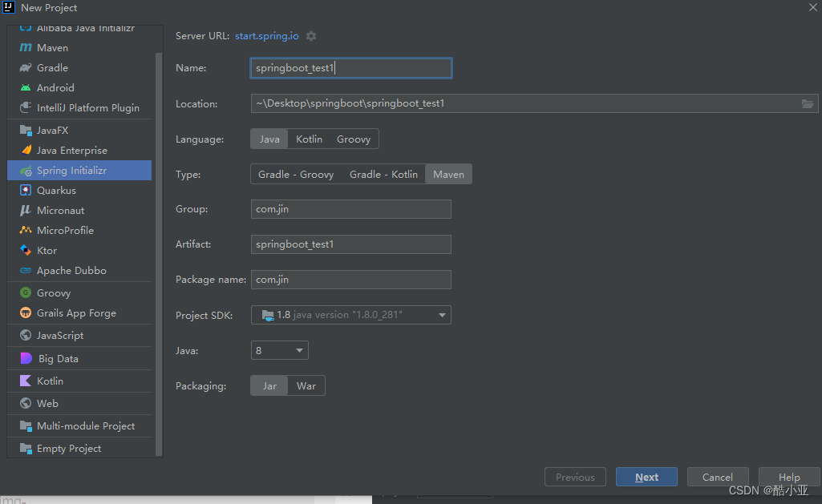The image size is (822, 504).
Task: Select IntelliJ Platform Plugin entry in the generators list
Action: pos(79,107)
